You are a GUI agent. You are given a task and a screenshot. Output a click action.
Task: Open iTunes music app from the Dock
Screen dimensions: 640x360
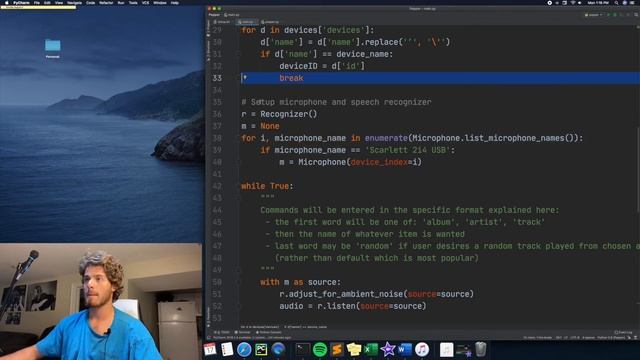(422, 350)
